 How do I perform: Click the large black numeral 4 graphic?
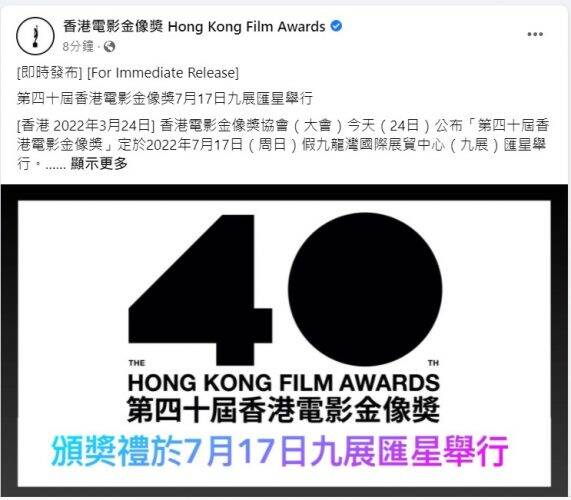pos(200,290)
